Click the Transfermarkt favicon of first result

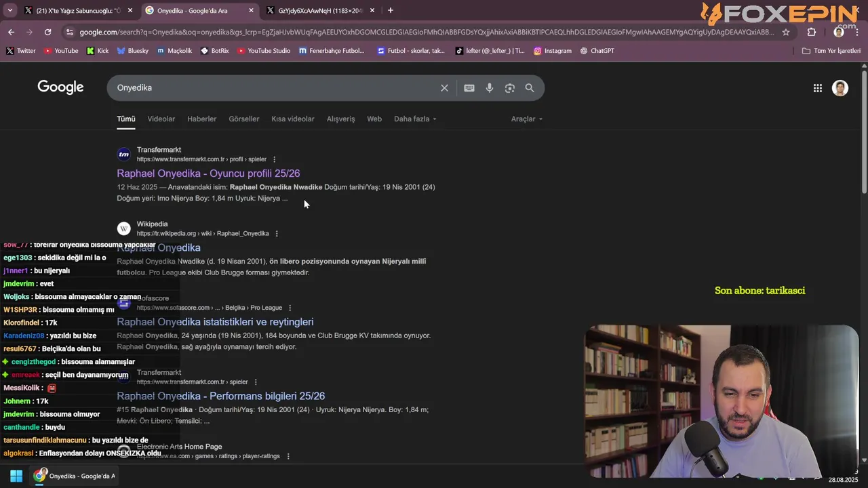click(123, 155)
